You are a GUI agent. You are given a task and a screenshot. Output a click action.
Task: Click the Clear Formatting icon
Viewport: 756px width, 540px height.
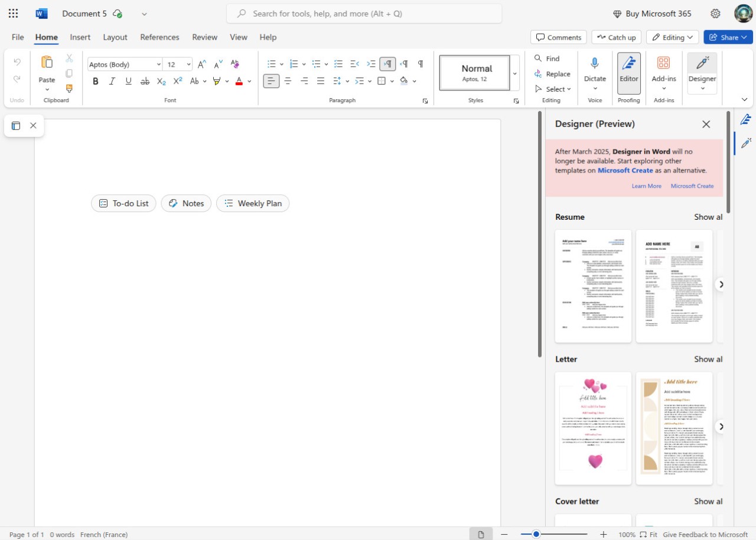point(234,64)
